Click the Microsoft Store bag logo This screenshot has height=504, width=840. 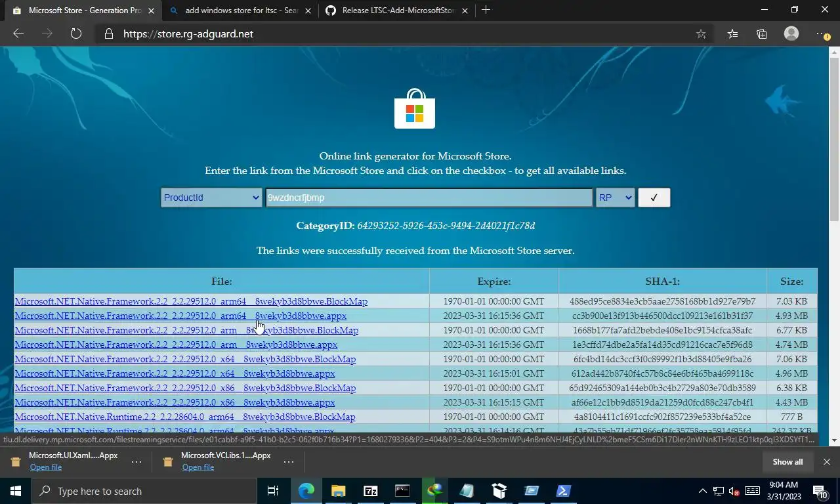pos(415,108)
